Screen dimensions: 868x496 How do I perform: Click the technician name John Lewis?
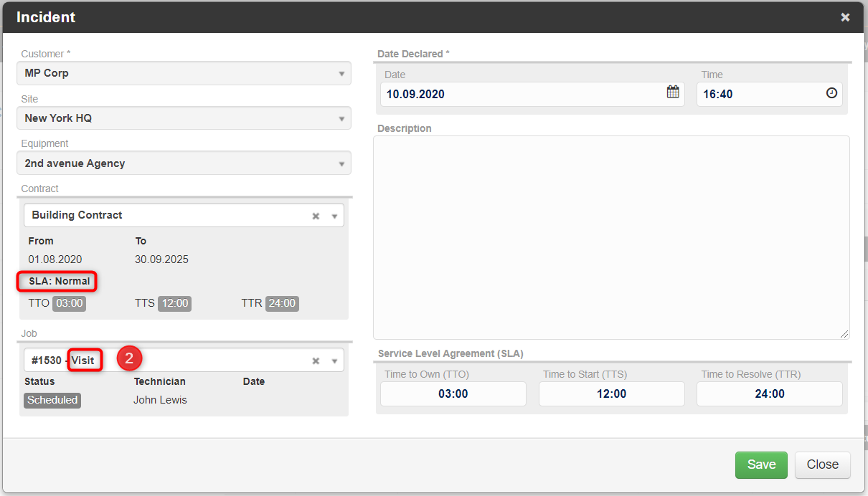coord(160,400)
